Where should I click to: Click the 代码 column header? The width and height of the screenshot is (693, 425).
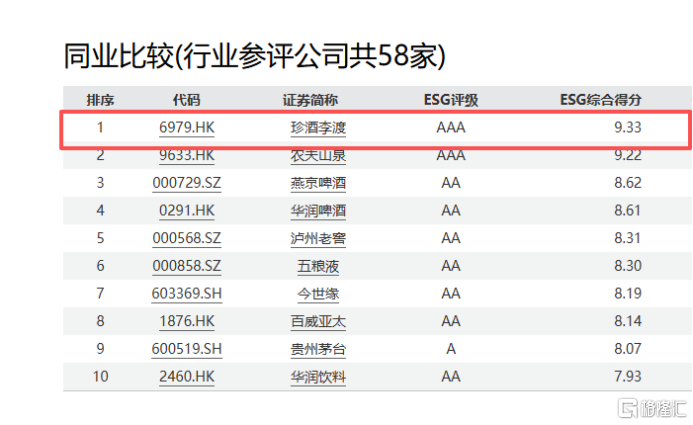pos(187,100)
